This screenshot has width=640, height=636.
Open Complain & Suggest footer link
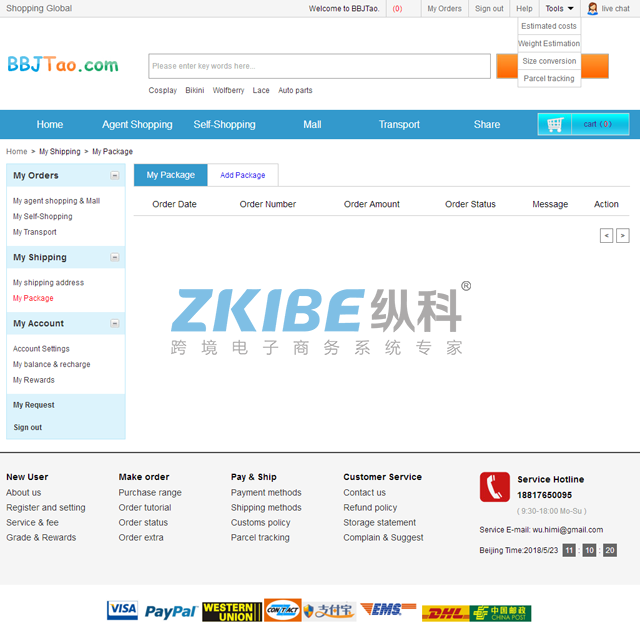383,538
